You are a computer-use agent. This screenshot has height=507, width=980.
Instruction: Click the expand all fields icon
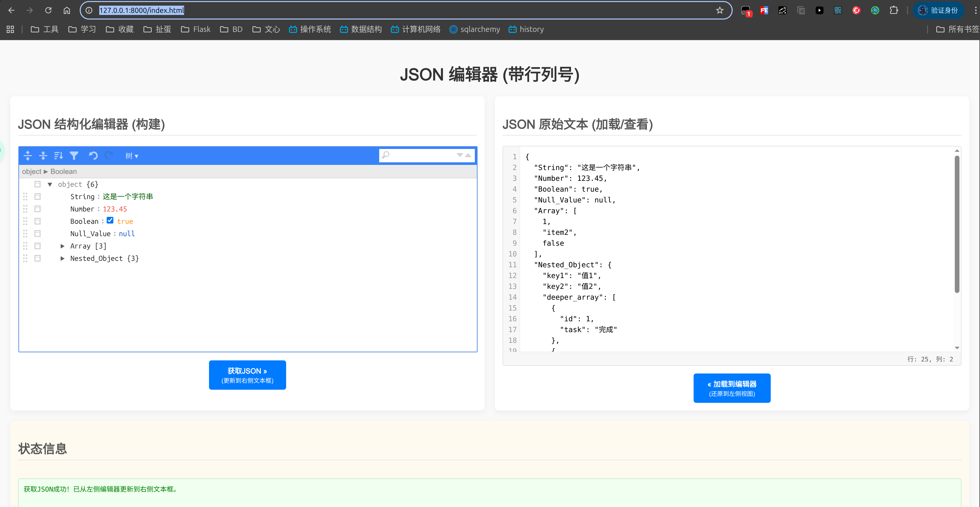tap(28, 155)
